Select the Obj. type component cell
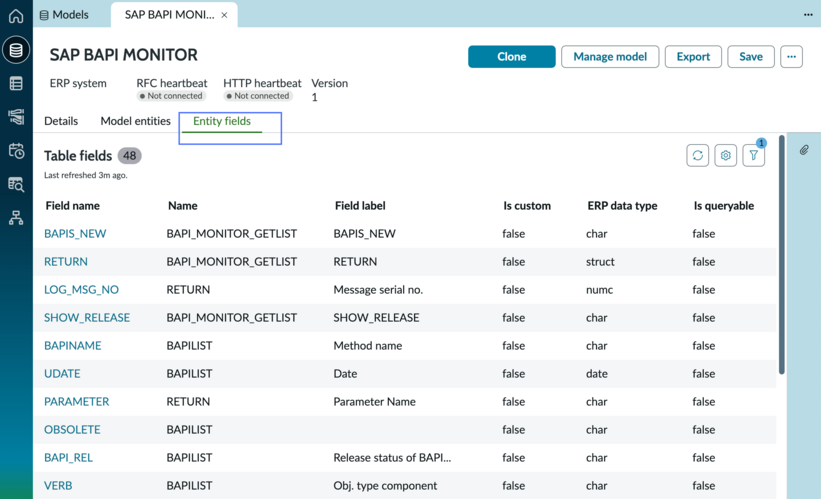Viewport: 821px width, 499px height. pyautogui.click(x=385, y=486)
